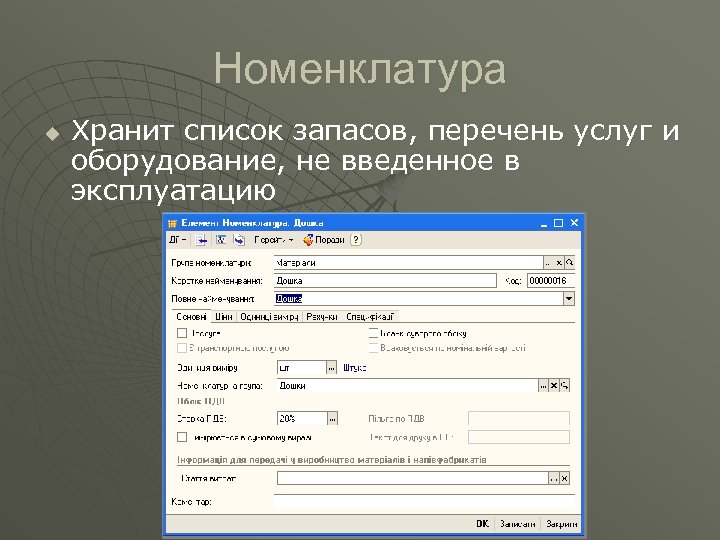Toggle the disabled транспортною послугою checkbox
Image resolution: width=720 pixels, height=540 pixels.
[x=182, y=348]
